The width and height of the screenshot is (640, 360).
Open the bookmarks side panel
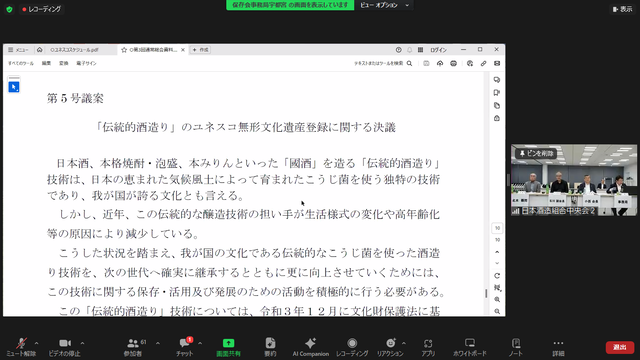(x=497, y=93)
